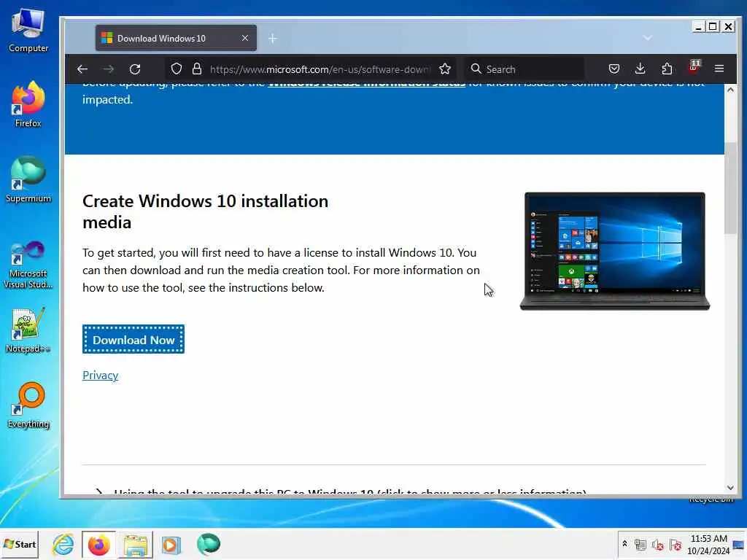Image resolution: width=747 pixels, height=560 pixels.
Task: Open the Firefox hamburger menu
Action: 719,69
